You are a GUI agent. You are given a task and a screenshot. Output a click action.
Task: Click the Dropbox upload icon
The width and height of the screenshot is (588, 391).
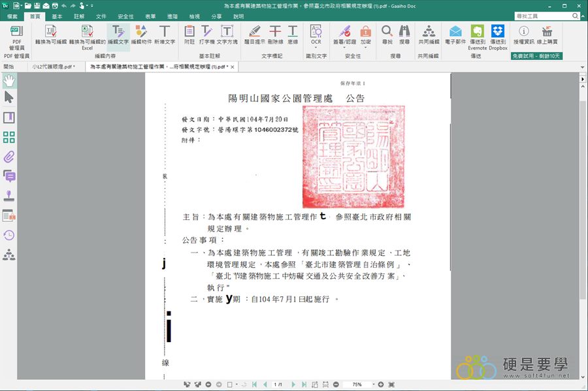pyautogui.click(x=498, y=35)
